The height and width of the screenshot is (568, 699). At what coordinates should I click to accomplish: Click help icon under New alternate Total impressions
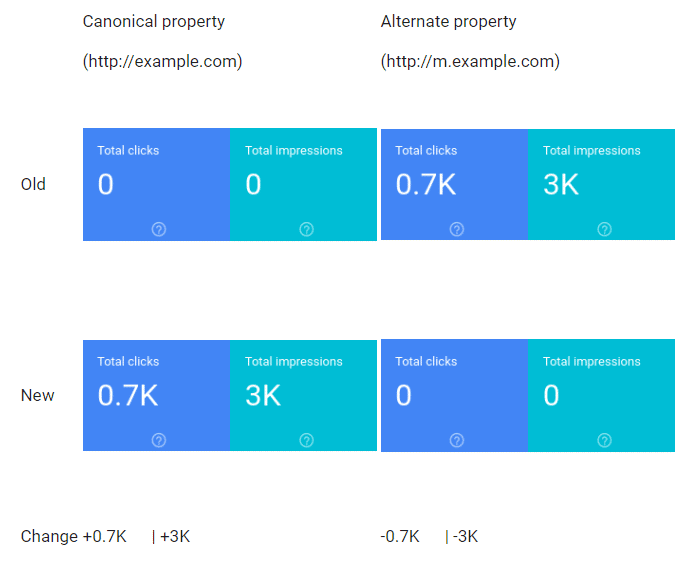(x=604, y=440)
